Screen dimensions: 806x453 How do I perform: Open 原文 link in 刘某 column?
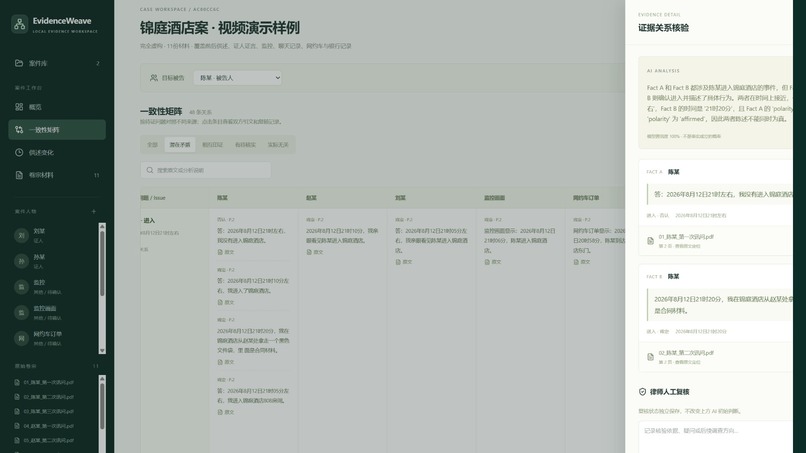click(404, 262)
